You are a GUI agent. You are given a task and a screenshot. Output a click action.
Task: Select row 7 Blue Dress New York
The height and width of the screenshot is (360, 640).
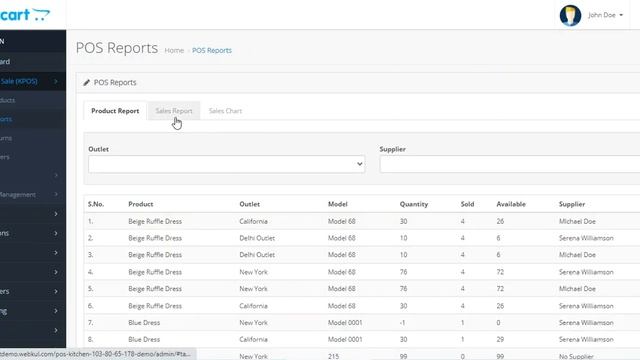(x=362, y=322)
